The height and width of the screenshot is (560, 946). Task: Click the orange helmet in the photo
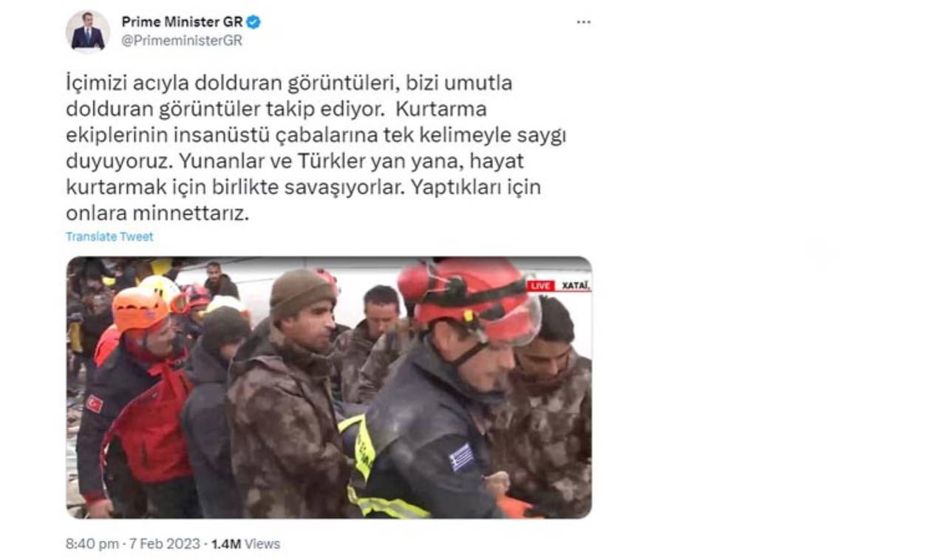pos(141,309)
